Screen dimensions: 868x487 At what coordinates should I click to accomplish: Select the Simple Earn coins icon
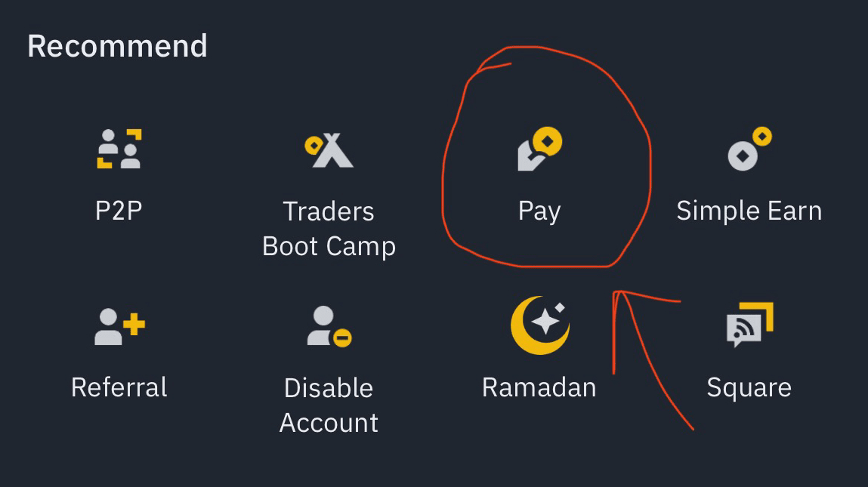[749, 148]
